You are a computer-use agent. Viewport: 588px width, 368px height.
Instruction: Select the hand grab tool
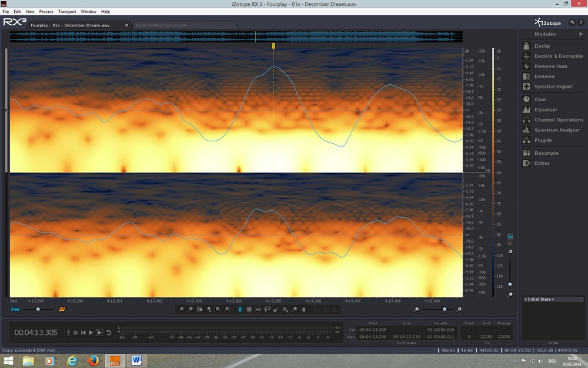coord(303,310)
